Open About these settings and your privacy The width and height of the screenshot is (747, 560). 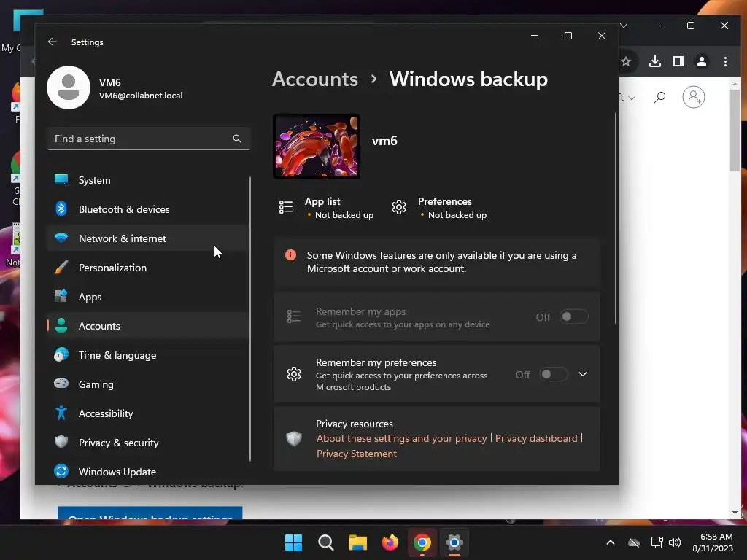(x=402, y=438)
